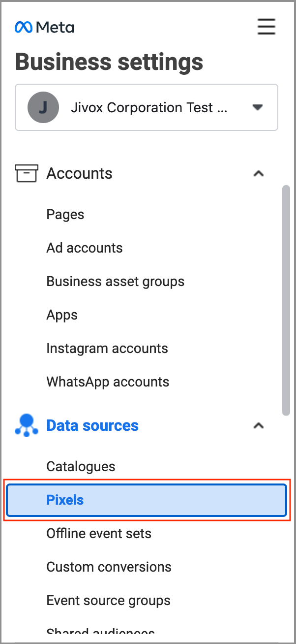Click the Meta logo
The width and height of the screenshot is (296, 644).
(44, 27)
